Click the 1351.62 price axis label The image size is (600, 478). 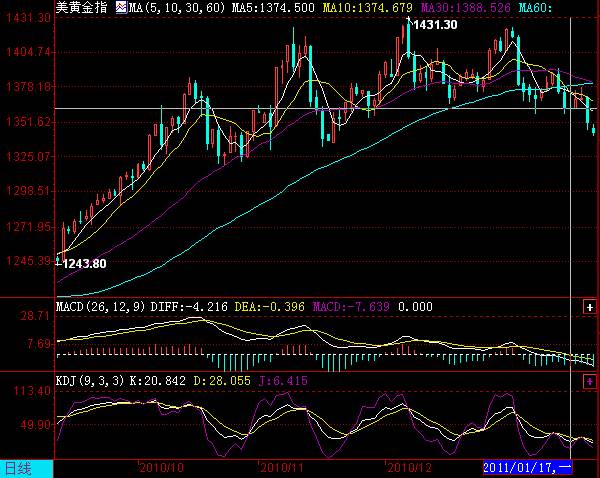[x=28, y=122]
